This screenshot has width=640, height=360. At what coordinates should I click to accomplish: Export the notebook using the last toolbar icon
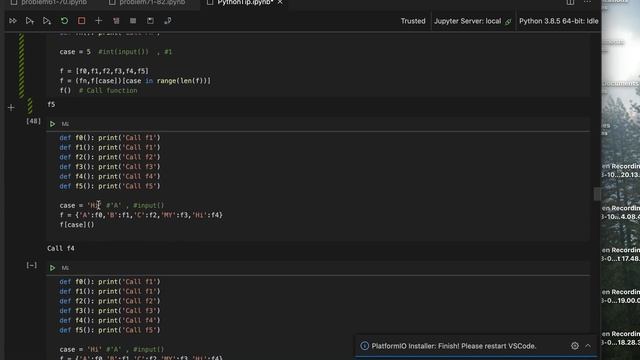click(x=167, y=21)
